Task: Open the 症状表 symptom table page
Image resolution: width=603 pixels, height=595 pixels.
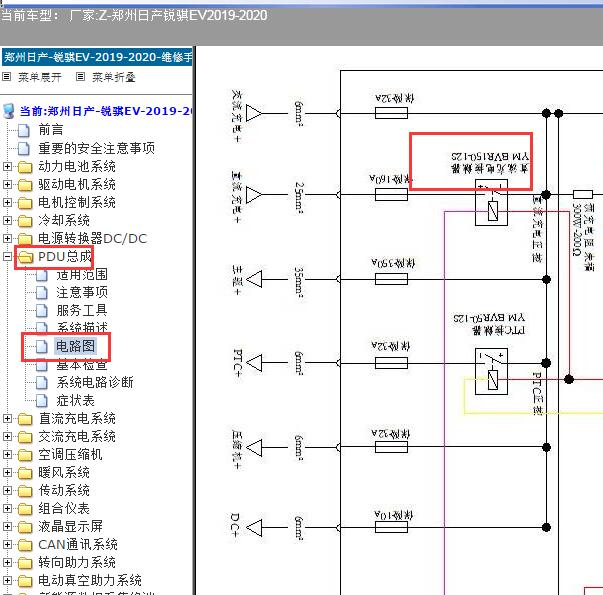Action: tap(75, 400)
